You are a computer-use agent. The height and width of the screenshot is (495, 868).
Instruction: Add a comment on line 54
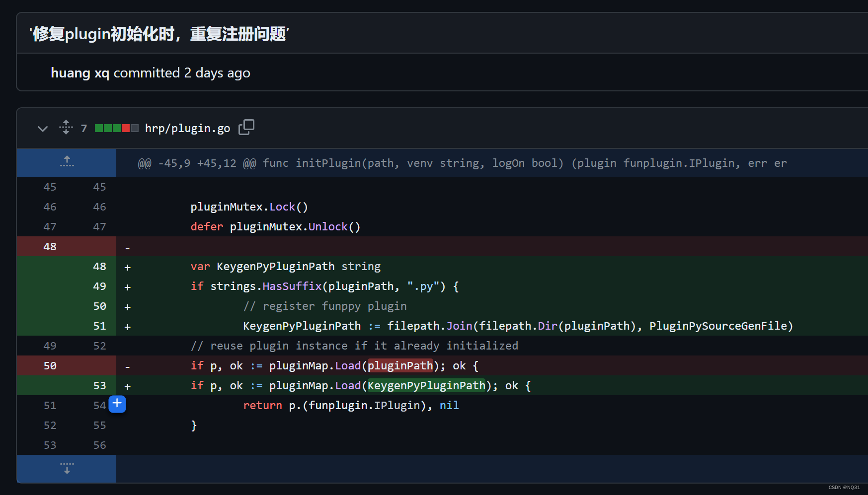point(117,404)
